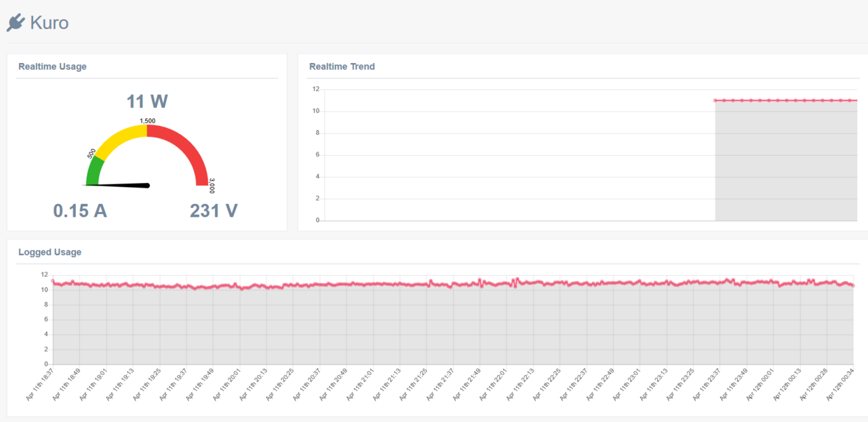
Task: Click the 3,000 label on the gauge
Action: (212, 185)
